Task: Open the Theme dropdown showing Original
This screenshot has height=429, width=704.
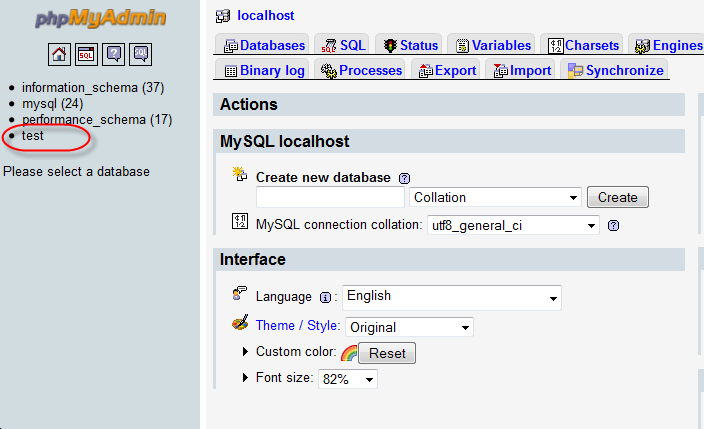Action: [x=409, y=327]
